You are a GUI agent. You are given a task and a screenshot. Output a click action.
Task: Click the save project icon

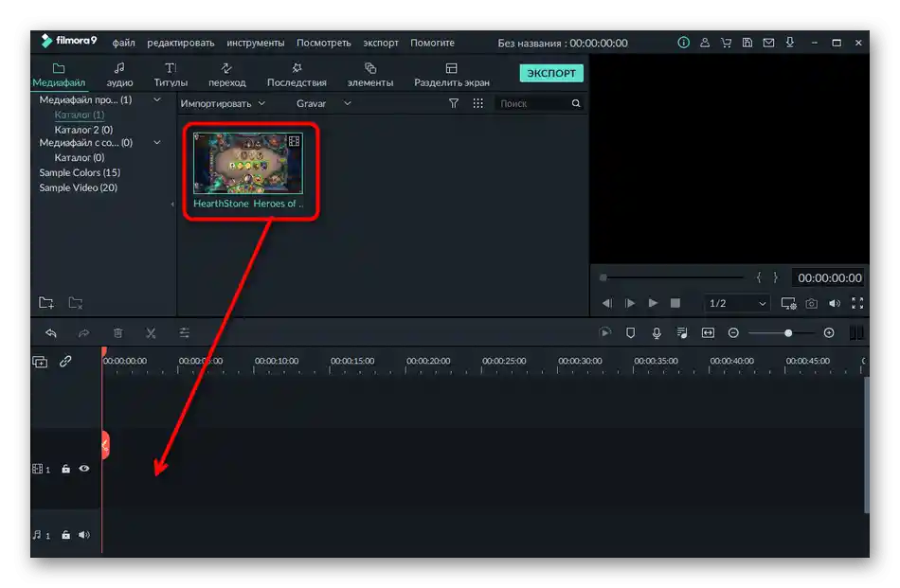coord(747,43)
